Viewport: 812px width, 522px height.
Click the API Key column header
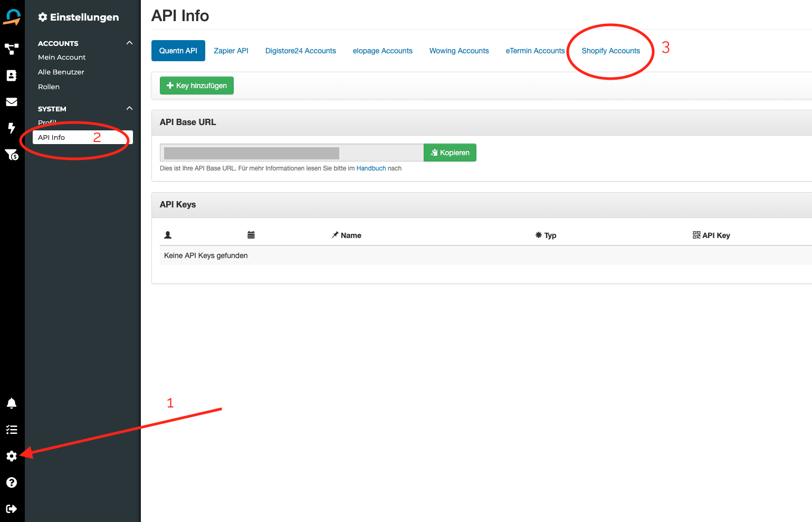point(711,235)
